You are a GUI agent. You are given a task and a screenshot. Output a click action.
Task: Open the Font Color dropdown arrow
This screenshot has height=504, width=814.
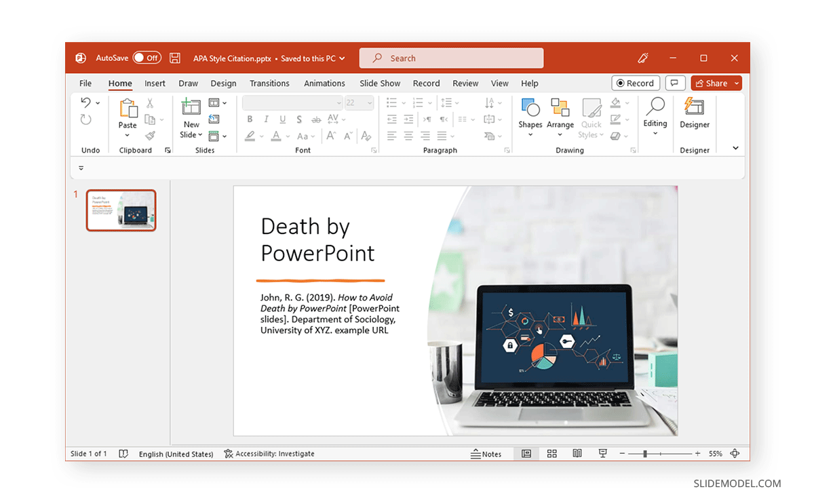[x=287, y=136]
